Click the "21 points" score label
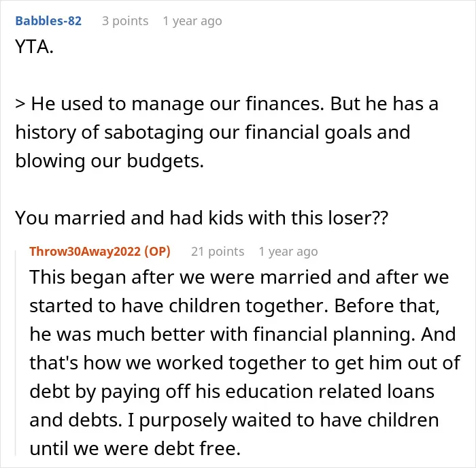Screen dimensions: 476x468 pyautogui.click(x=218, y=252)
